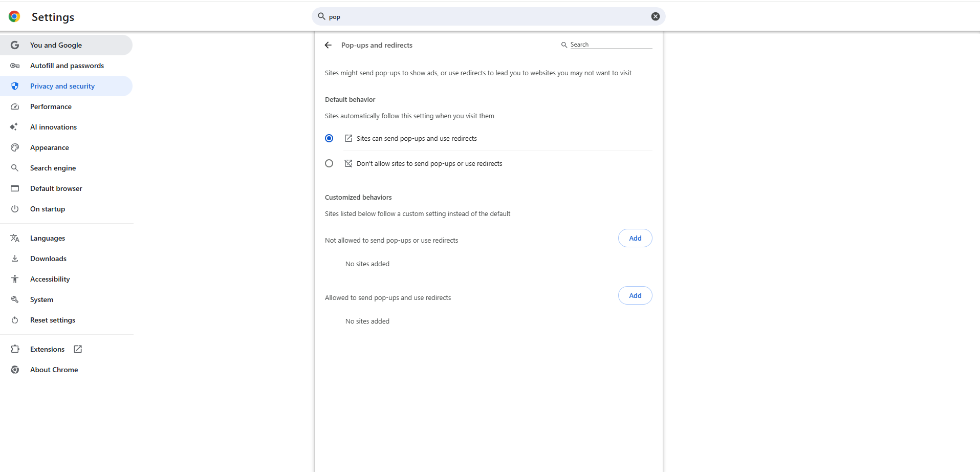Click the shield icon for Privacy and security

click(x=15, y=86)
